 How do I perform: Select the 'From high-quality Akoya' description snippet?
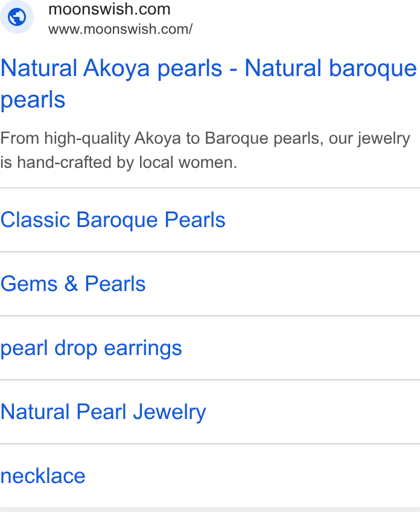tap(205, 150)
